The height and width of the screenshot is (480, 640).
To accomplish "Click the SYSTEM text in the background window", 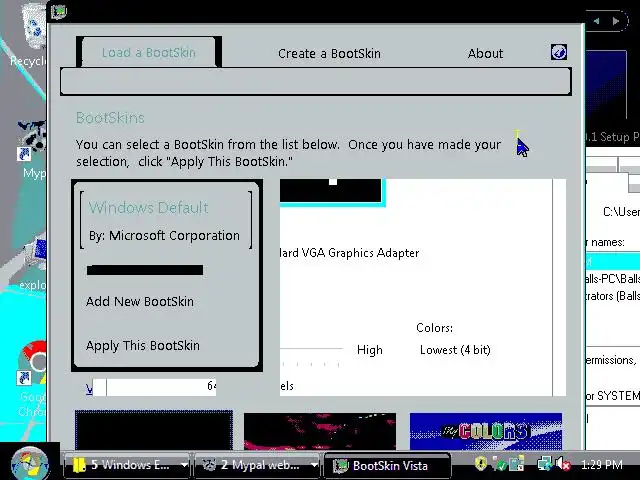I will coord(618,396).
